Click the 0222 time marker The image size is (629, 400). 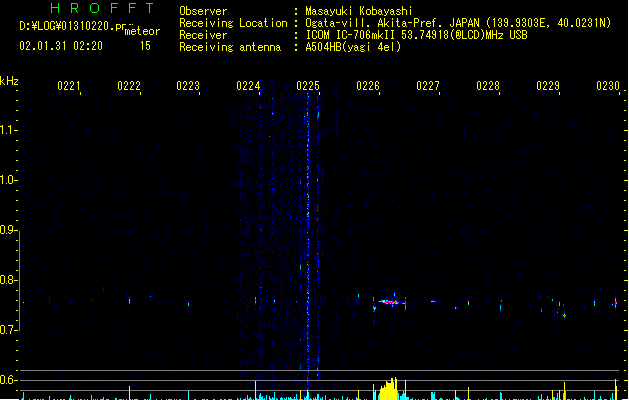coord(129,86)
